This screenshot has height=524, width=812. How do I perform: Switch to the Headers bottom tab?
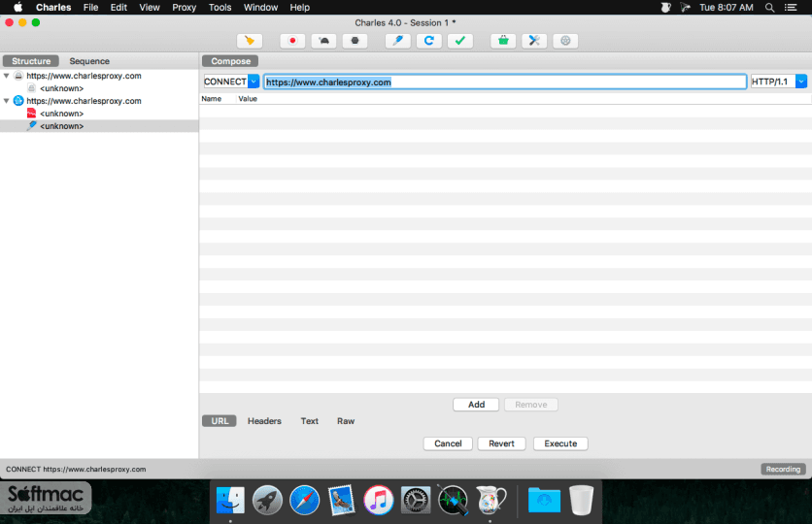[x=264, y=421]
